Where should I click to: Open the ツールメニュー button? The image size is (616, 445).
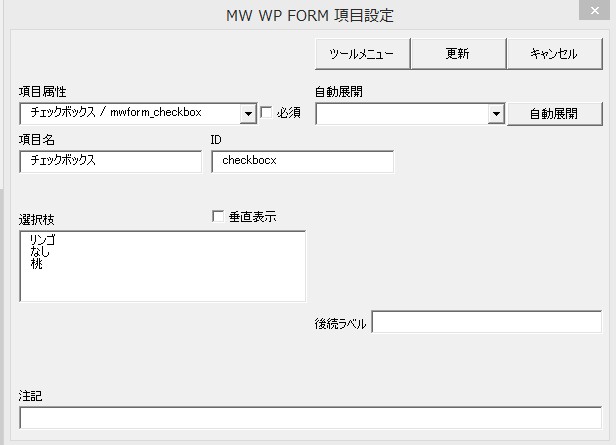tap(362, 54)
